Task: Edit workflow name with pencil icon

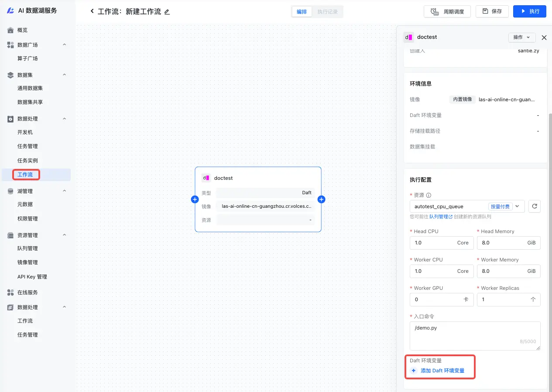Action: [167, 12]
